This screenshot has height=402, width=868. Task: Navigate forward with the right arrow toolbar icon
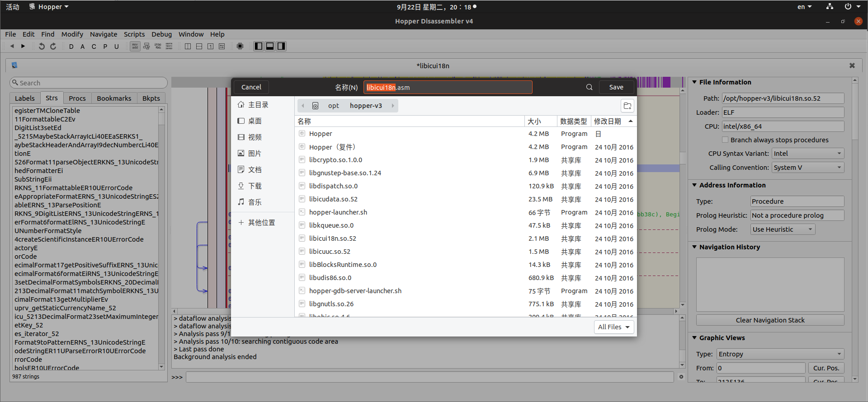coord(23,46)
